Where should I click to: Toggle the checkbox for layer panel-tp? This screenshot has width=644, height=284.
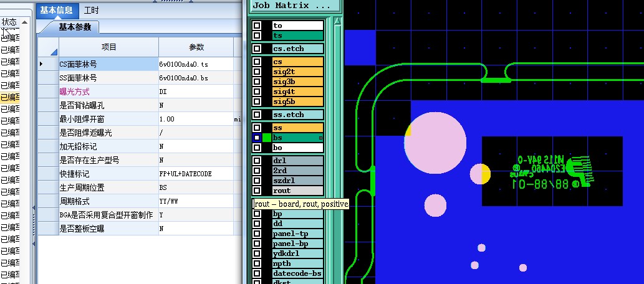257,234
